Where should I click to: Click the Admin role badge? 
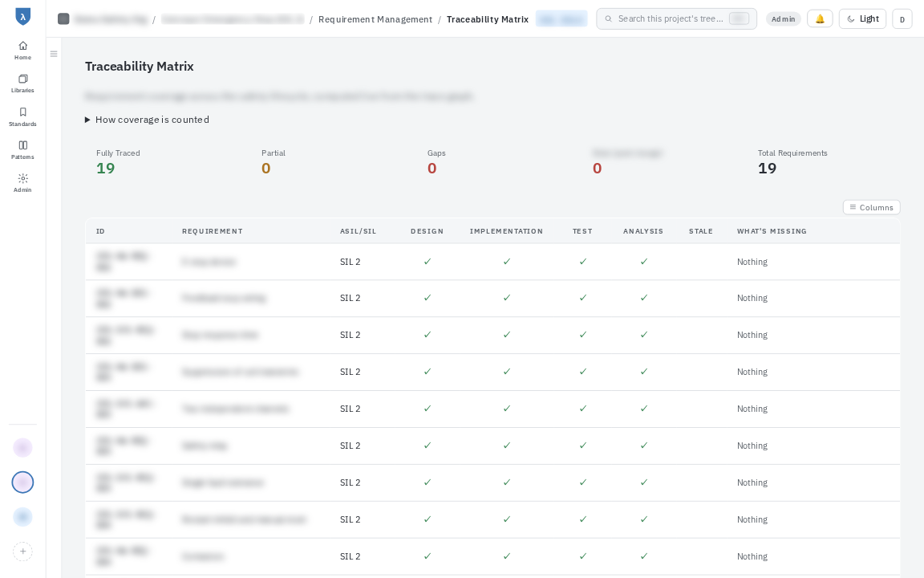click(783, 19)
